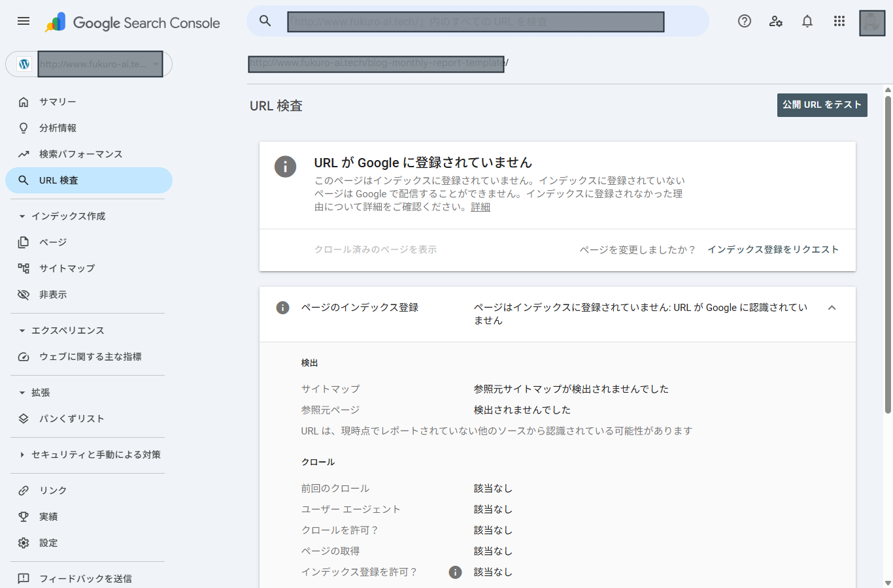Click the info icon next to インデックス登録を許可？

pyautogui.click(x=455, y=572)
